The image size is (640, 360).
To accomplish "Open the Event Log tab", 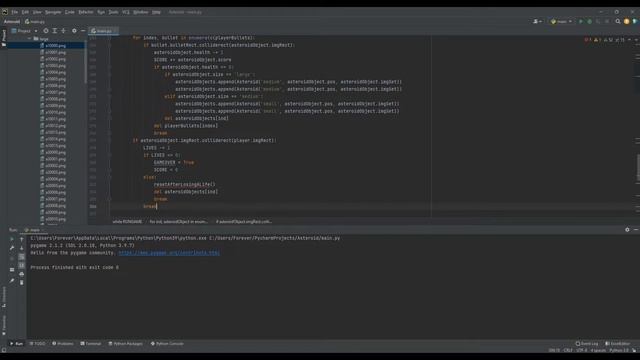I will pyautogui.click(x=587, y=344).
